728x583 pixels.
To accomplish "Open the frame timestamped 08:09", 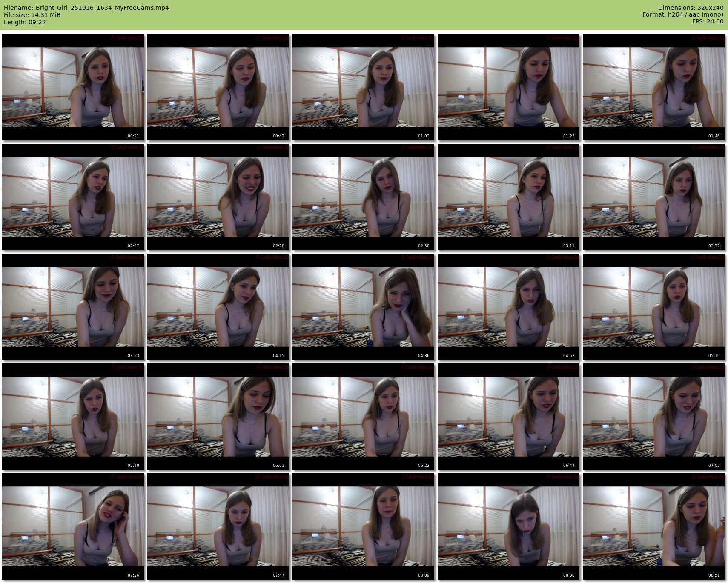I will point(363,526).
